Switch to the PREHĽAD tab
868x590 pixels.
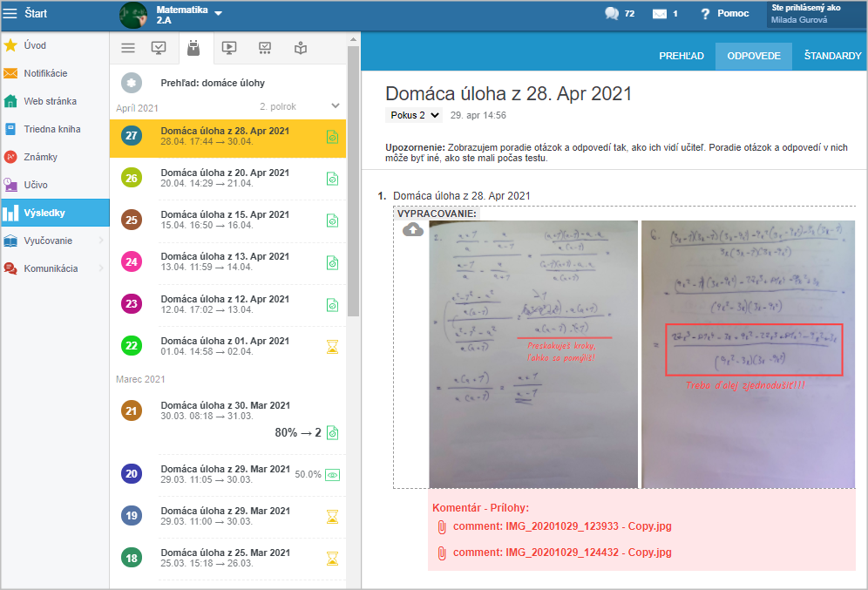pyautogui.click(x=681, y=56)
